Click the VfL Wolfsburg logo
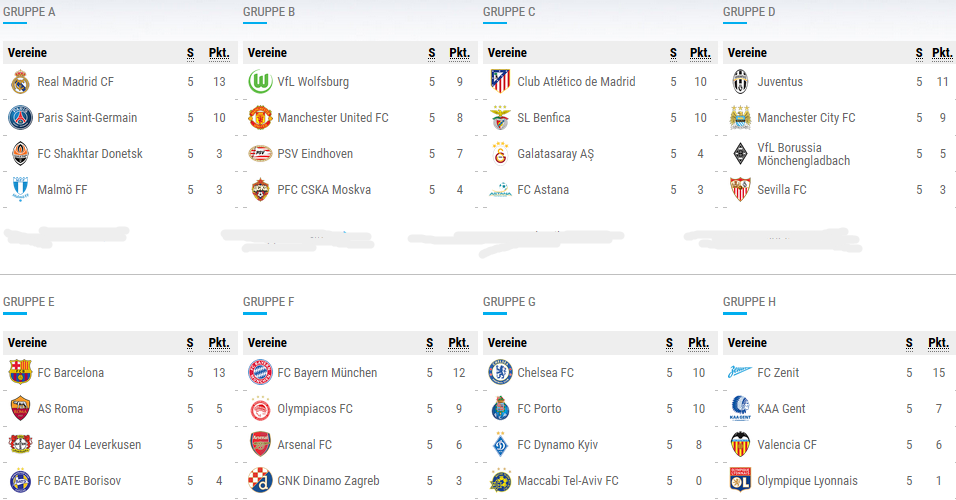This screenshot has height=500, width=956. (x=260, y=82)
